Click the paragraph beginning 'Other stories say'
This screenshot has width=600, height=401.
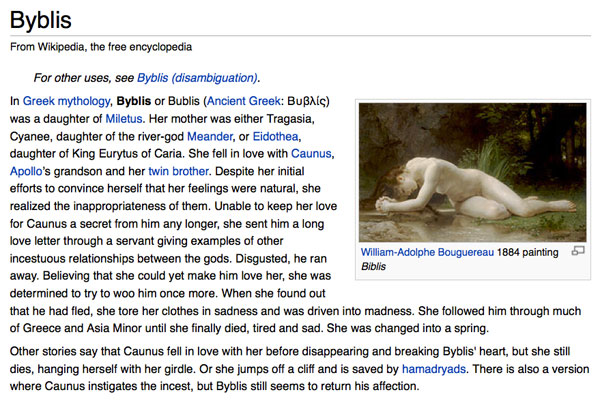300,369
